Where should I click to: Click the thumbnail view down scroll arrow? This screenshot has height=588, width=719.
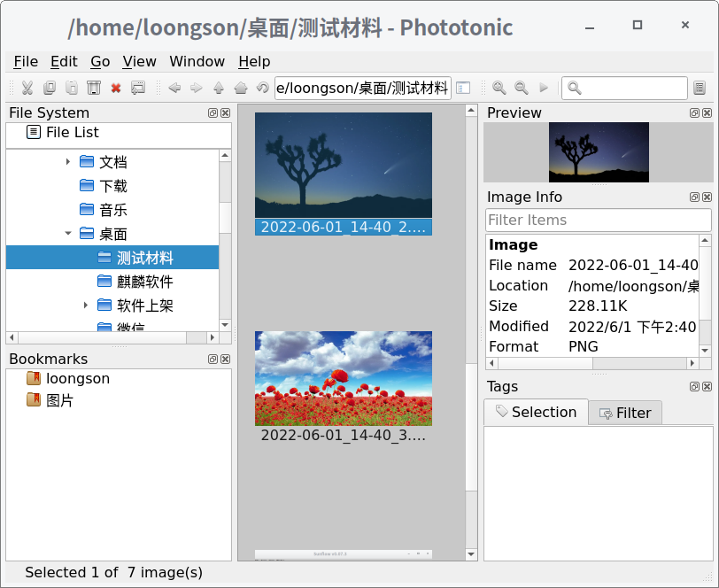[471, 554]
